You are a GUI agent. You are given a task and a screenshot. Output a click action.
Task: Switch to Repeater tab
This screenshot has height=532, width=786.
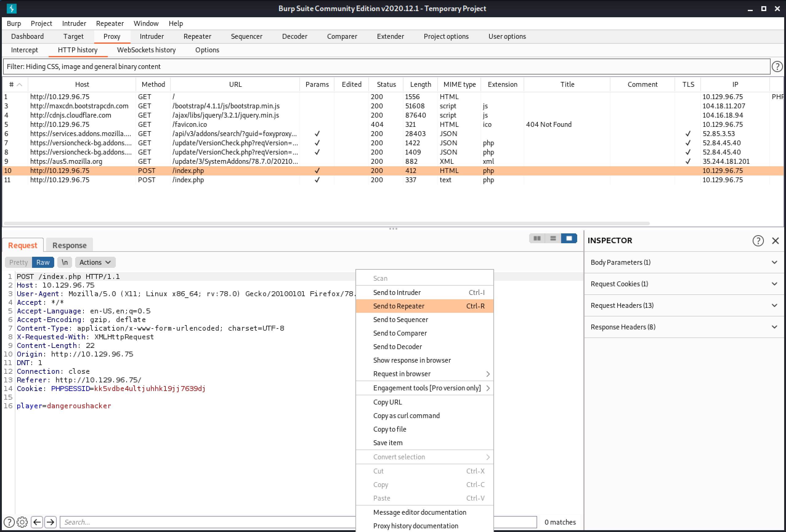(x=197, y=37)
